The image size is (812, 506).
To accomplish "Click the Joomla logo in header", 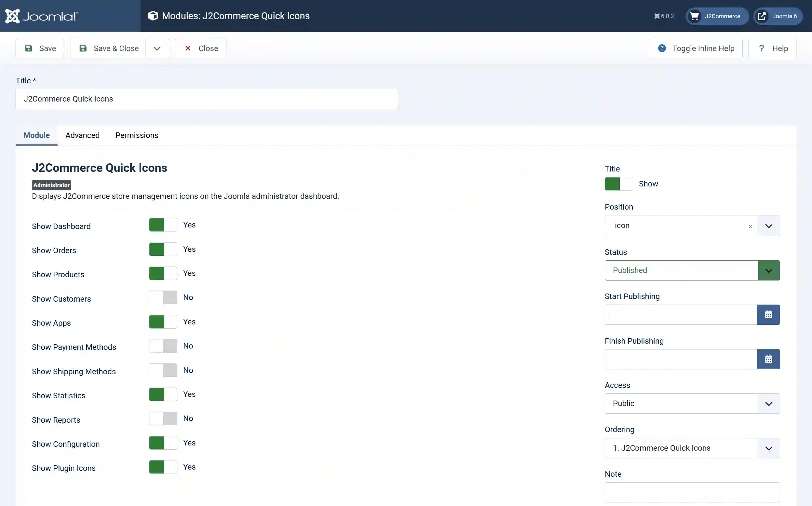I will 42,16.
